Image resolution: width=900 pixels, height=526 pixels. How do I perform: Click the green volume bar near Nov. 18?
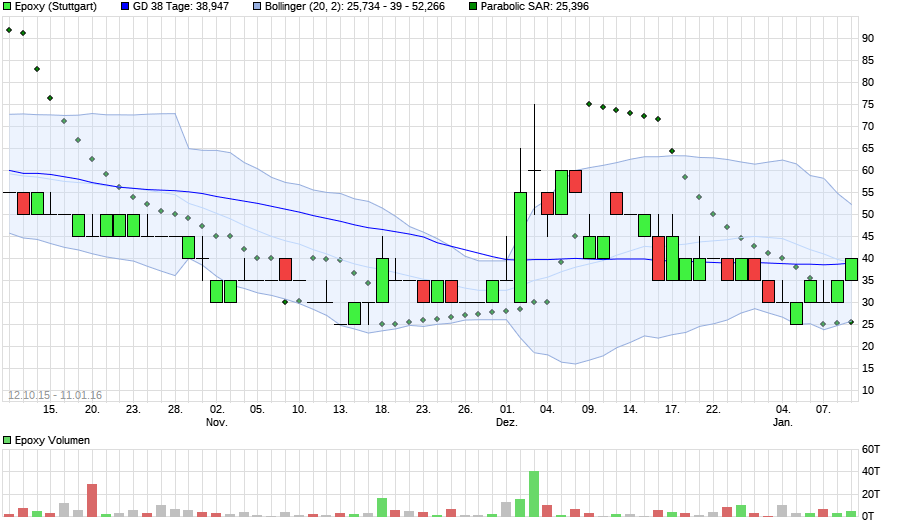(x=382, y=508)
